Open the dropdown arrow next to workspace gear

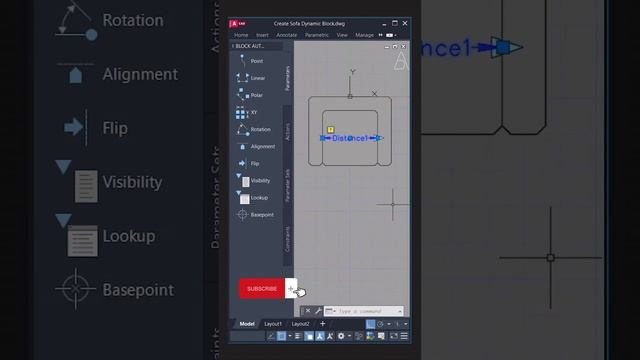pyautogui.click(x=349, y=336)
